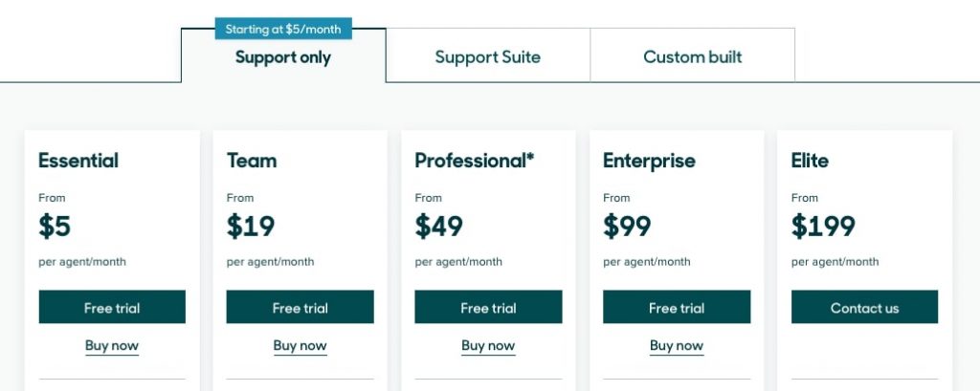
Task: Switch to the Support Suite tab
Action: pos(487,56)
